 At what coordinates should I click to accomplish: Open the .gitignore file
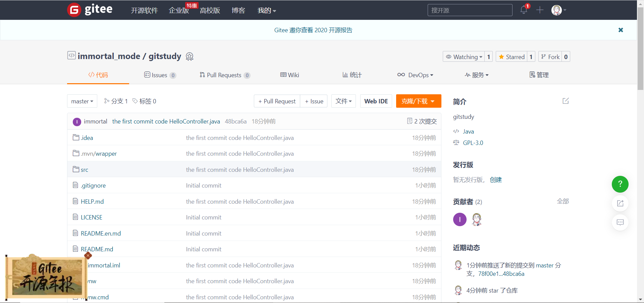[93, 185]
